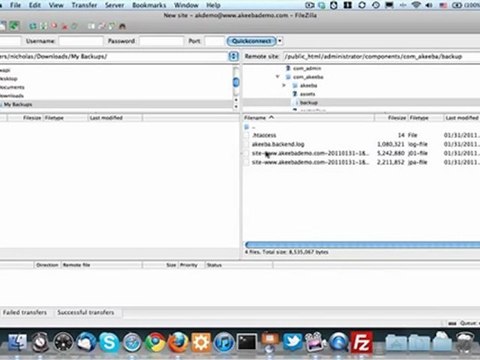Click the Time Machine menu bar icon
Screen dimensions: 480x360
[376, 5]
